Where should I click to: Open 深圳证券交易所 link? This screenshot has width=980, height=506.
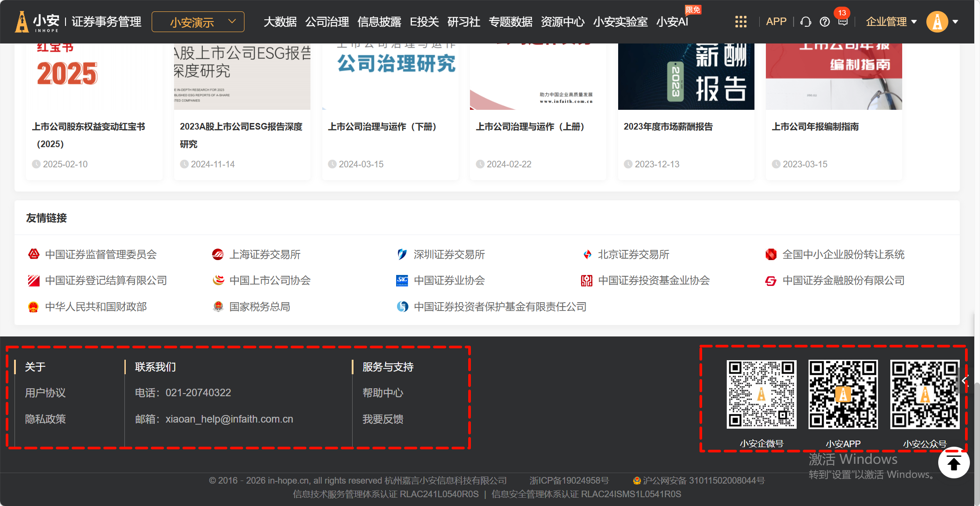point(449,254)
